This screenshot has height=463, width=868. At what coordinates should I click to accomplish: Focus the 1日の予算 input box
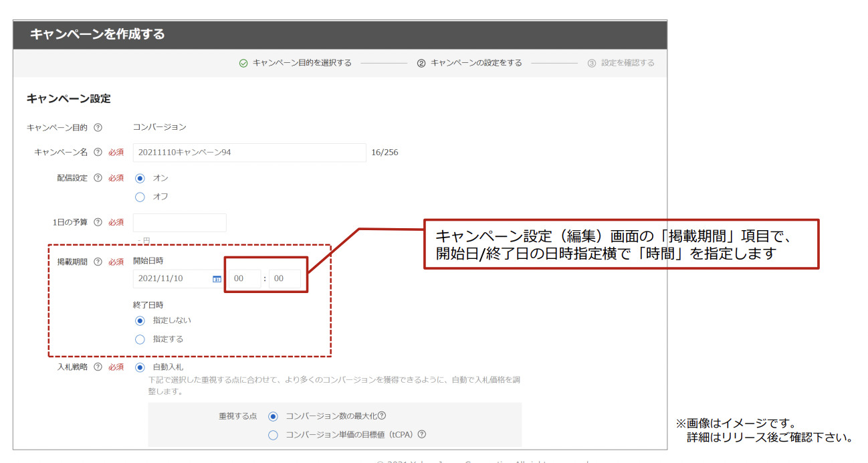pyautogui.click(x=179, y=223)
